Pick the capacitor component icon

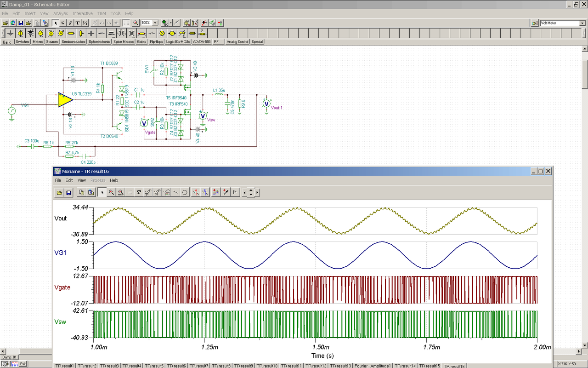[91, 33]
